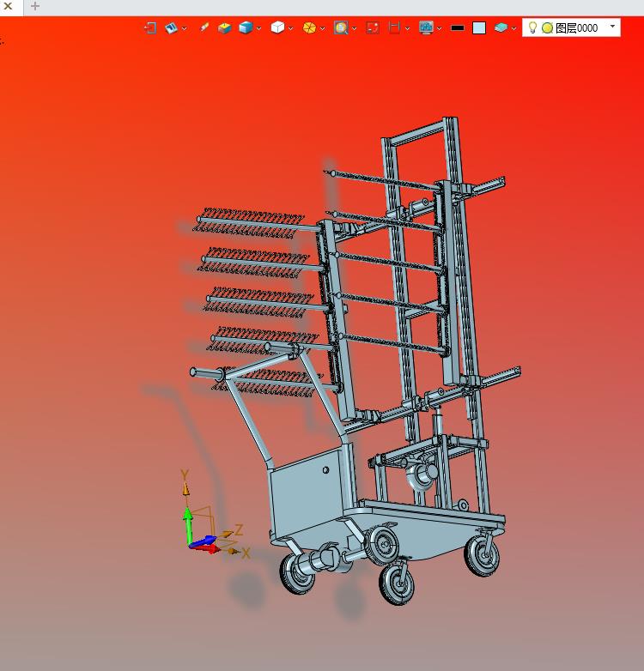Open the teal layer icon dropdown
Viewport: 644px width, 671px height.
pos(513,28)
